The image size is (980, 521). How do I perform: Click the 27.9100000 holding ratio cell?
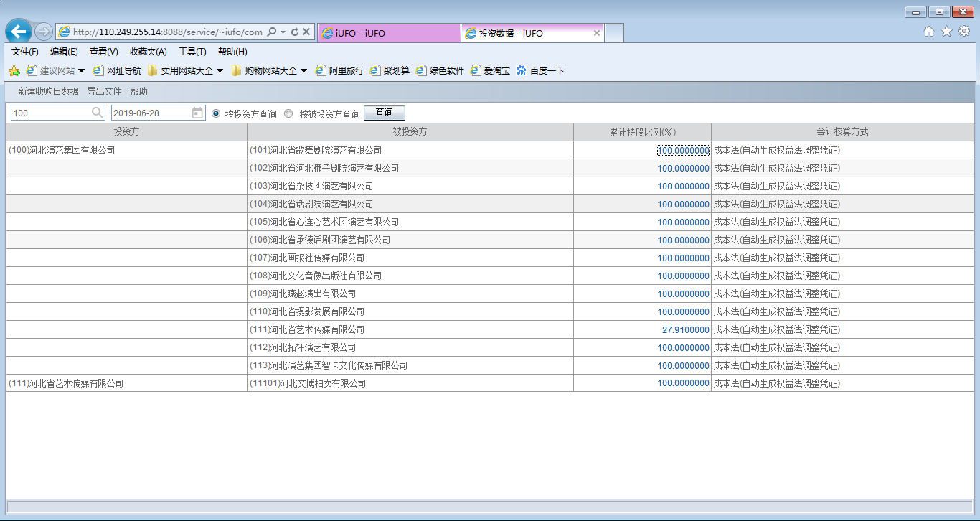[x=685, y=329]
